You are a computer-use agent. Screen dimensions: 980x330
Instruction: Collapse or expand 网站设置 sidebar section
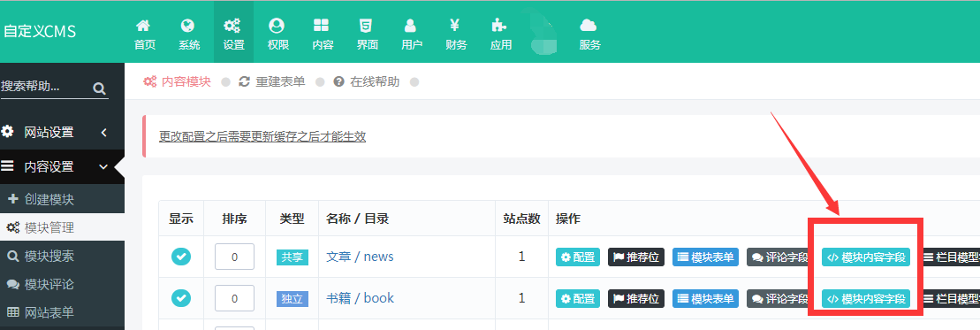pyautogui.click(x=62, y=132)
